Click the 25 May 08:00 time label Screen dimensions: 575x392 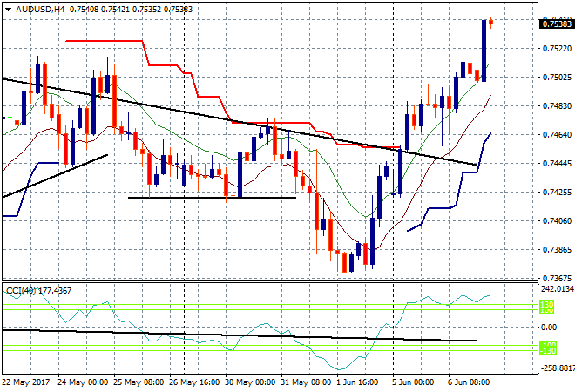[x=139, y=382]
